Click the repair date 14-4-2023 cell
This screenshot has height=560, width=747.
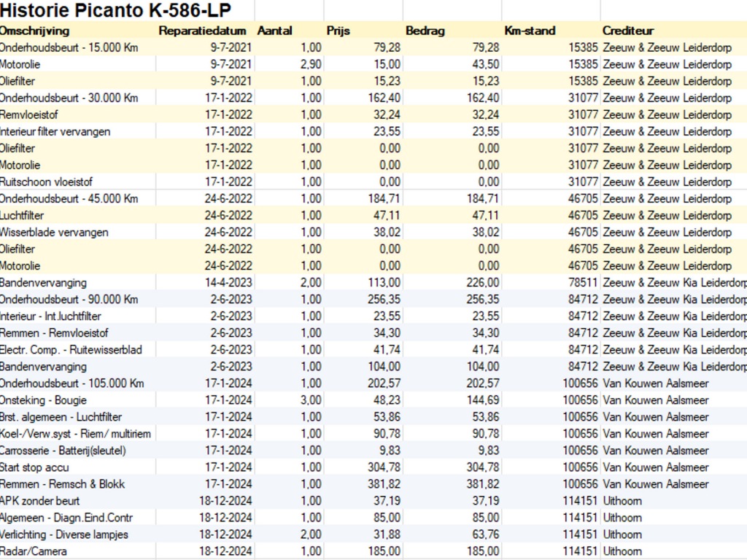click(228, 283)
